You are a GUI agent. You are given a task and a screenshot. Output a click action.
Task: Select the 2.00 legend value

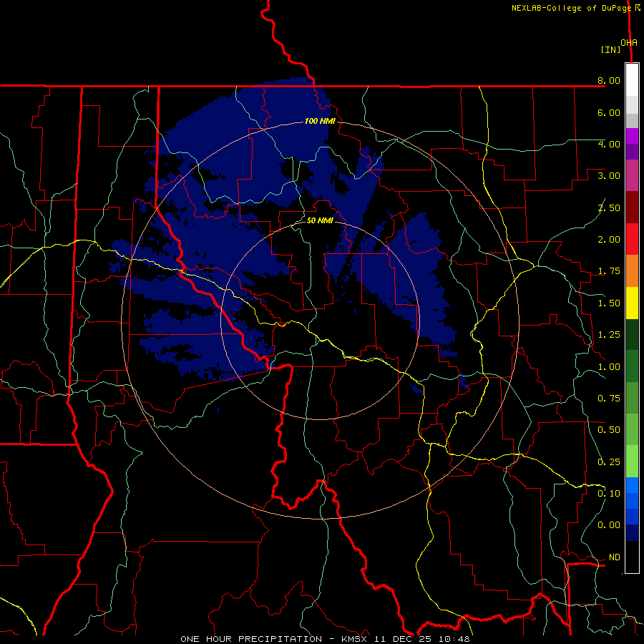[609, 240]
